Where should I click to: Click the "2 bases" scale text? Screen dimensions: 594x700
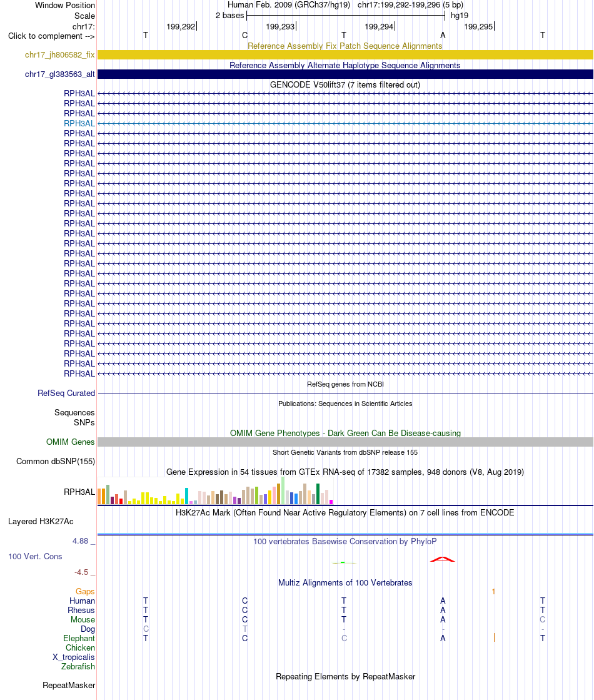point(230,16)
